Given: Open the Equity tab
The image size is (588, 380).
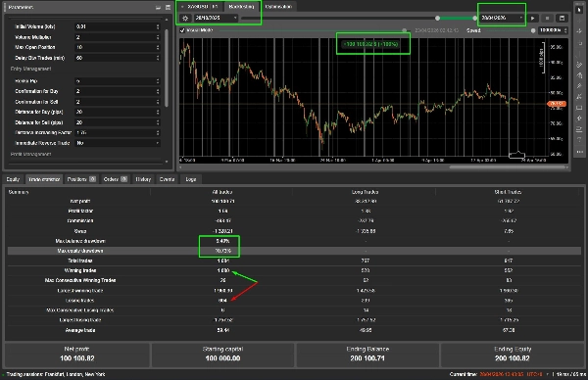Looking at the screenshot, I should (x=13, y=179).
